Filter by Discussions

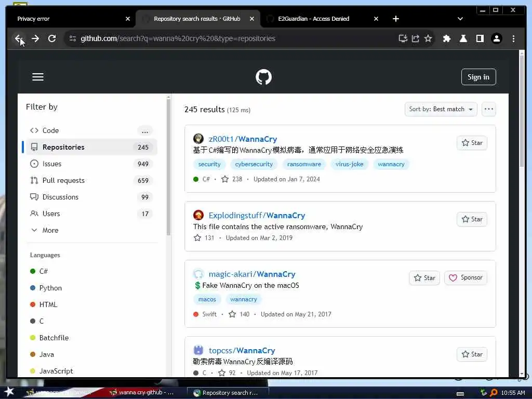pyautogui.click(x=91, y=197)
